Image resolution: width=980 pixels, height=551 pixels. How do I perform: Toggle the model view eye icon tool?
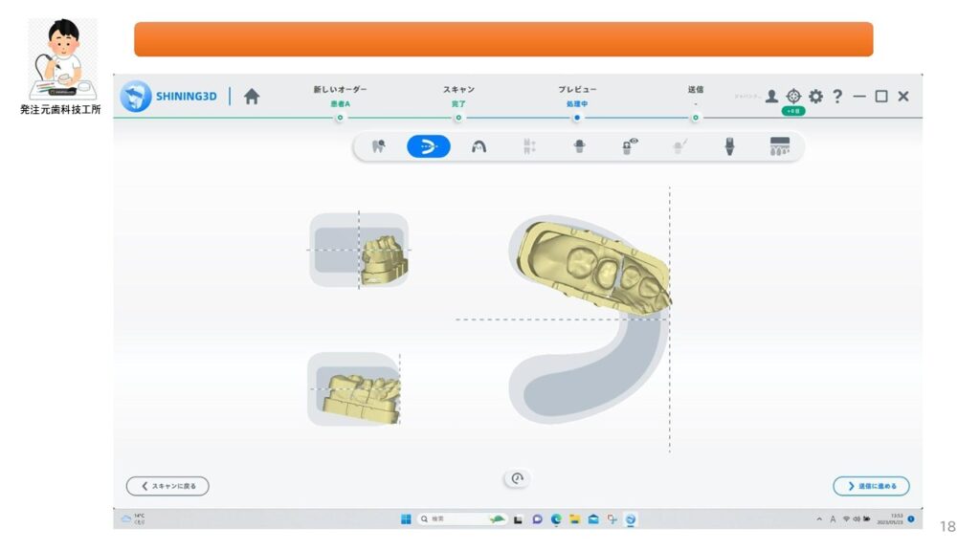(x=630, y=146)
